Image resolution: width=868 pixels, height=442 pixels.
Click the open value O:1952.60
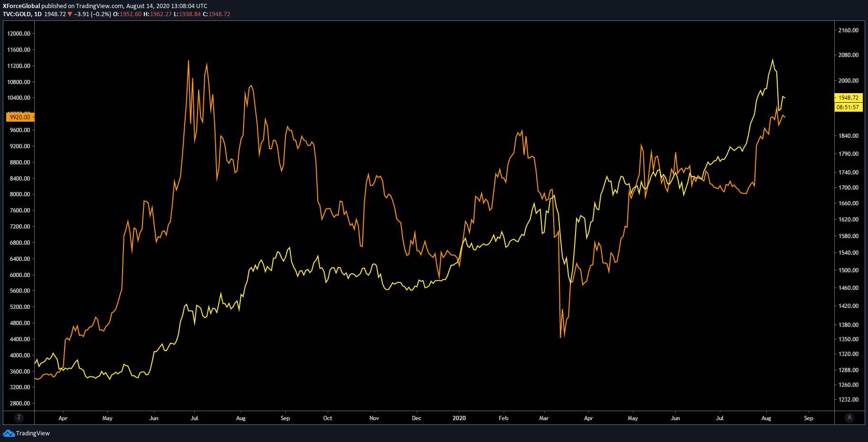(127, 14)
